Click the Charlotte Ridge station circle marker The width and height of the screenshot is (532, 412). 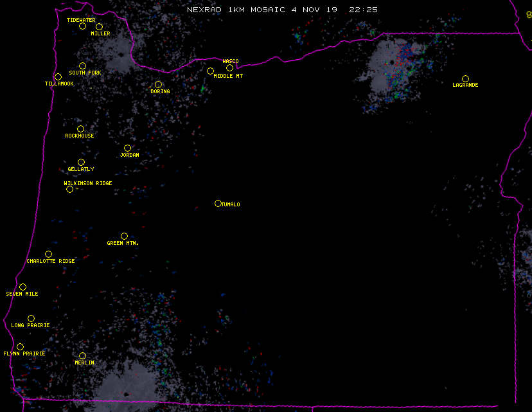[x=48, y=255]
